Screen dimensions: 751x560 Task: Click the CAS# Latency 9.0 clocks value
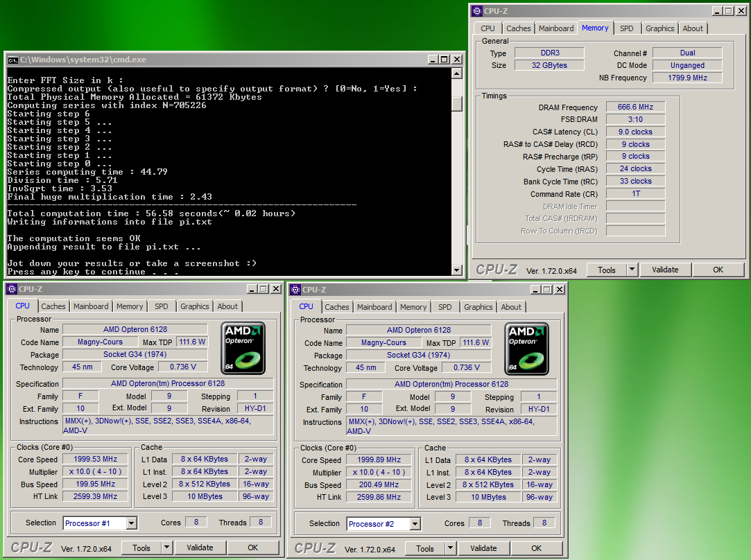coord(635,132)
